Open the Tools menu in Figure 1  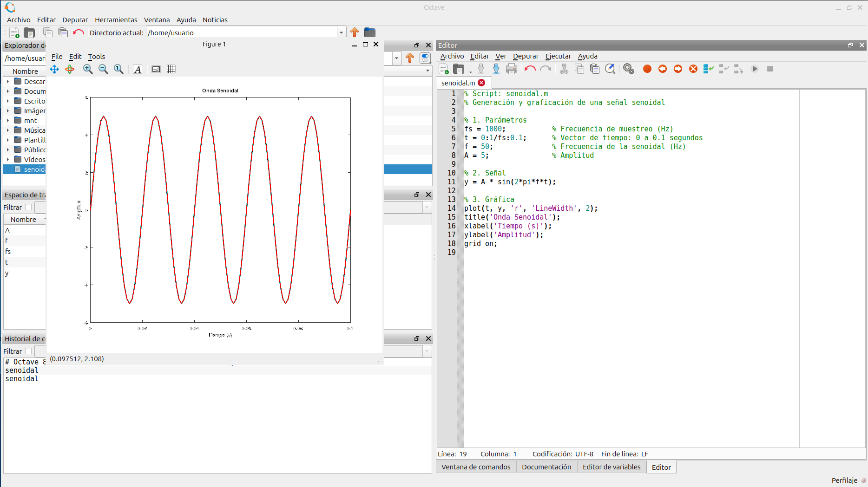pos(96,57)
